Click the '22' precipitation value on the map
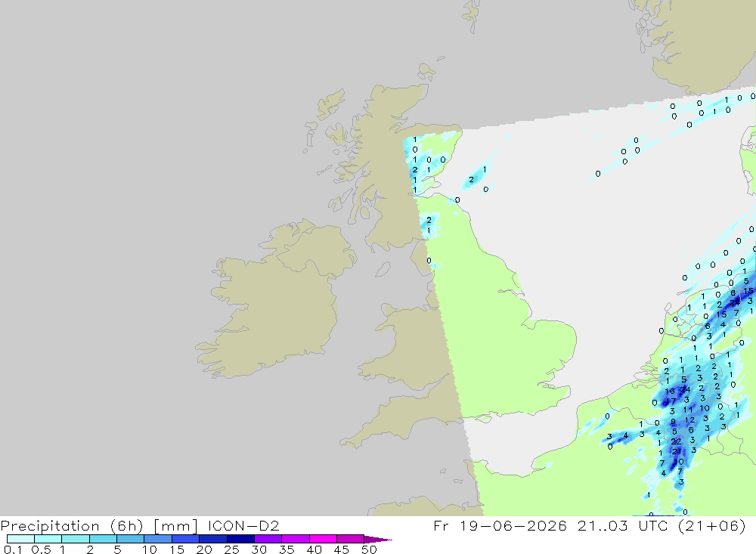Screen dimensions: 756x554 coord(677,441)
